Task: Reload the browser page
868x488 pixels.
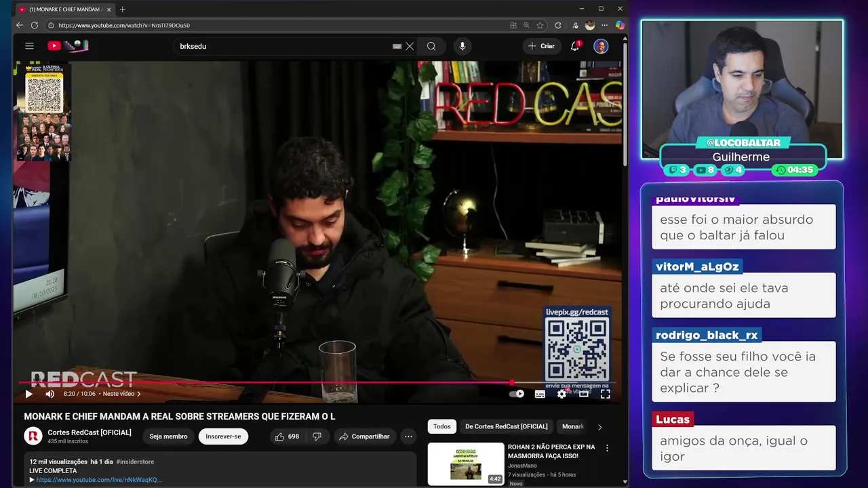Action: point(35,25)
